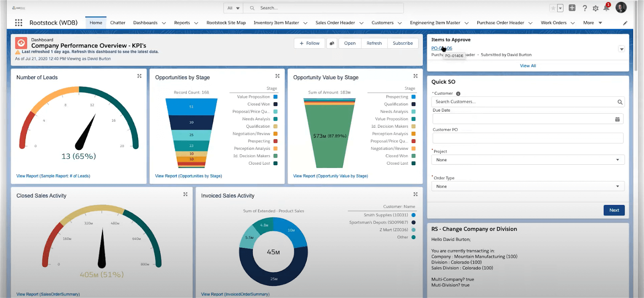Viewport: 644px width, 298px height.
Task: Click View All in Items to Approve
Action: click(x=528, y=66)
